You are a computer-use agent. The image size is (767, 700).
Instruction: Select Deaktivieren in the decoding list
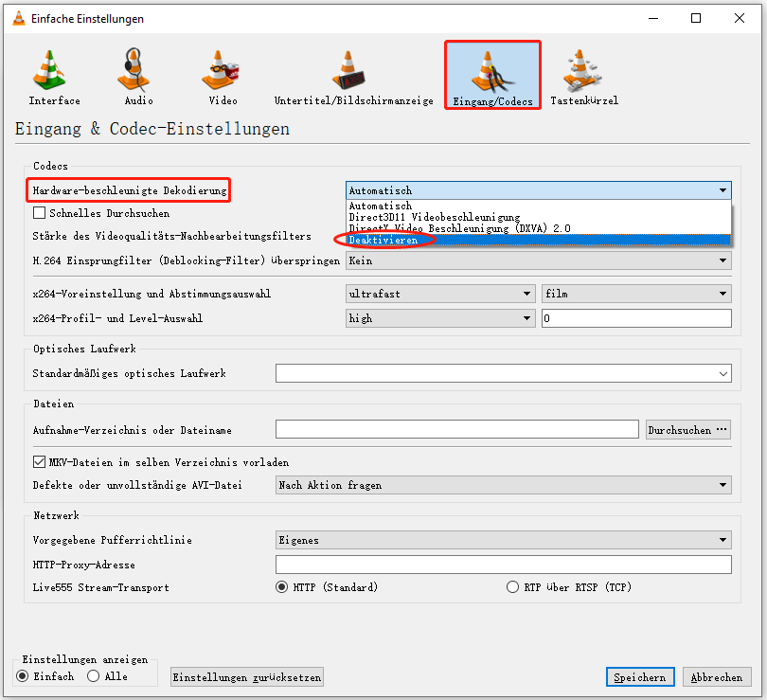point(539,240)
